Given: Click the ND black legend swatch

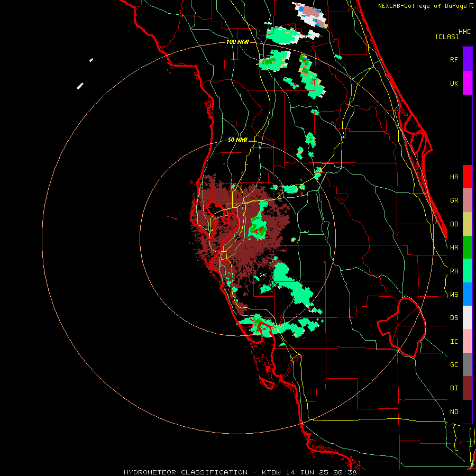Looking at the screenshot, I should pyautogui.click(x=467, y=411).
